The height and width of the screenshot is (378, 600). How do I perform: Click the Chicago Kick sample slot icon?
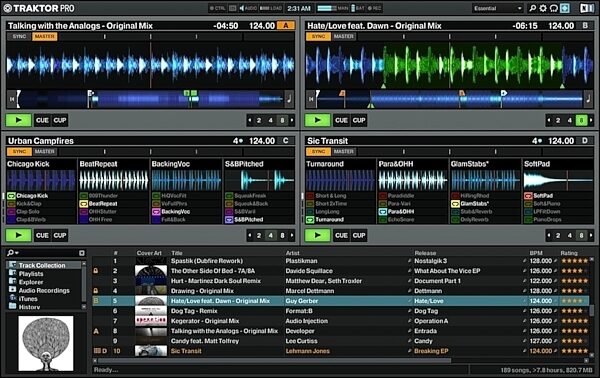pyautogui.click(x=11, y=196)
